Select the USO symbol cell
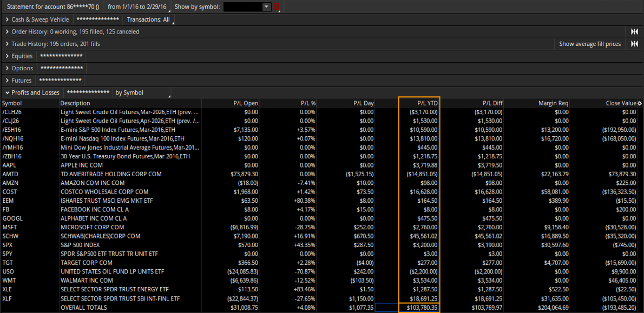644x313 pixels. pos(30,271)
